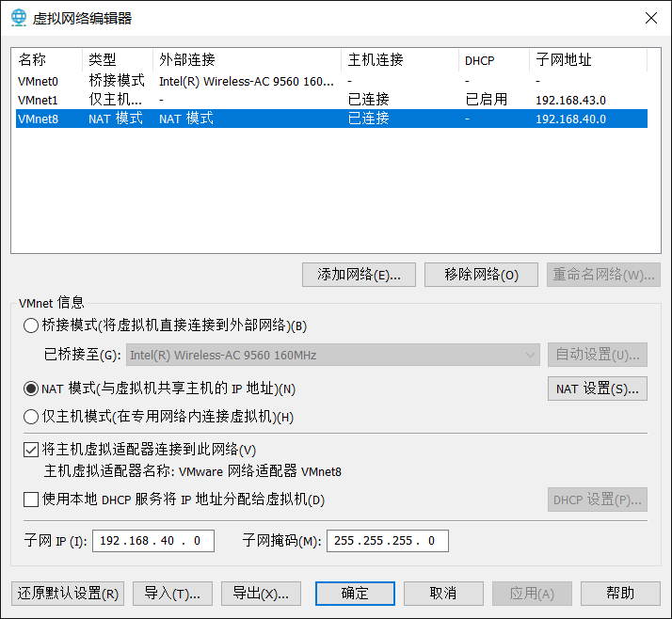
Task: Click the 应用(A) button
Action: click(x=532, y=594)
